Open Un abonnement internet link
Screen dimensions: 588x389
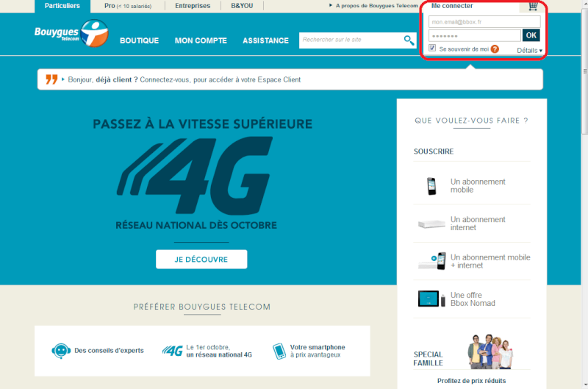pos(478,224)
